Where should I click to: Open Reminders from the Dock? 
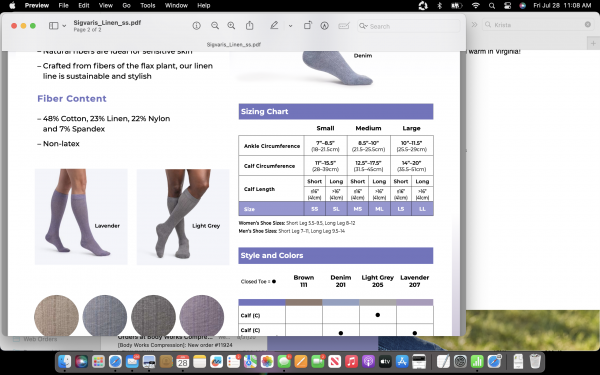(233, 361)
